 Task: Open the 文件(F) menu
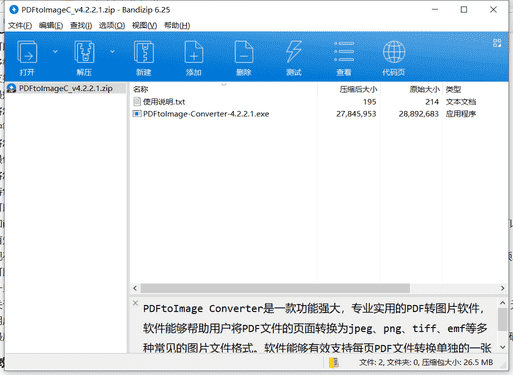[x=20, y=26]
